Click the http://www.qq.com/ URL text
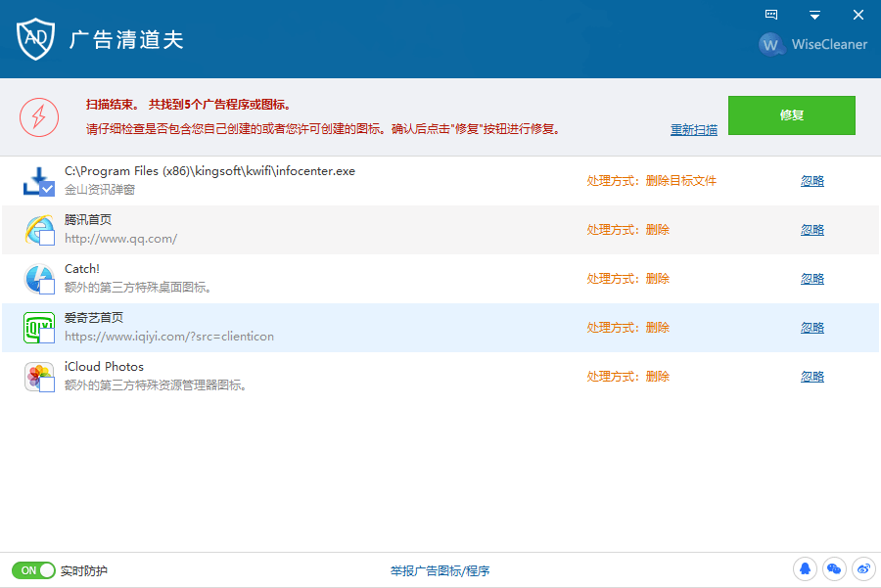Image resolution: width=881 pixels, height=588 pixels. (x=120, y=239)
